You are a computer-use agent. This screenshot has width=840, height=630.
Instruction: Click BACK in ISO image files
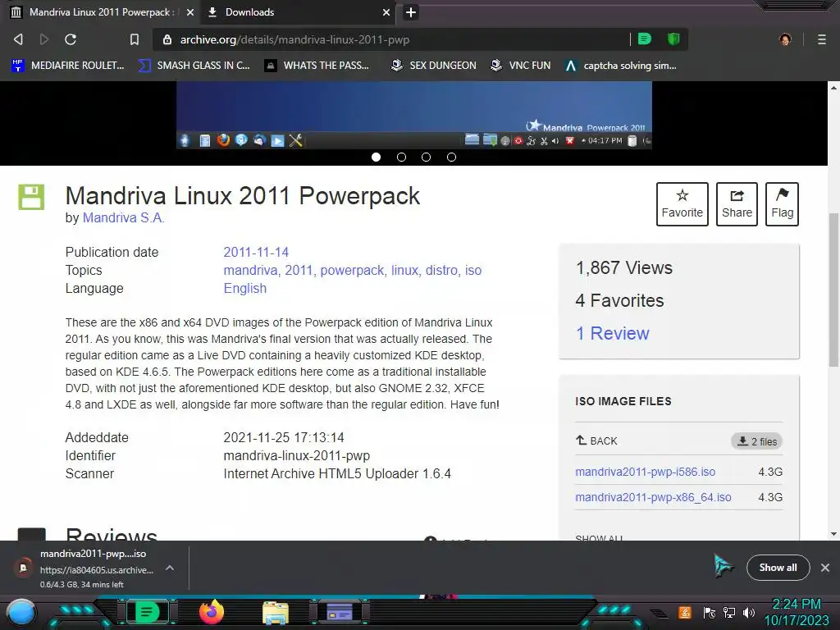[x=596, y=441]
